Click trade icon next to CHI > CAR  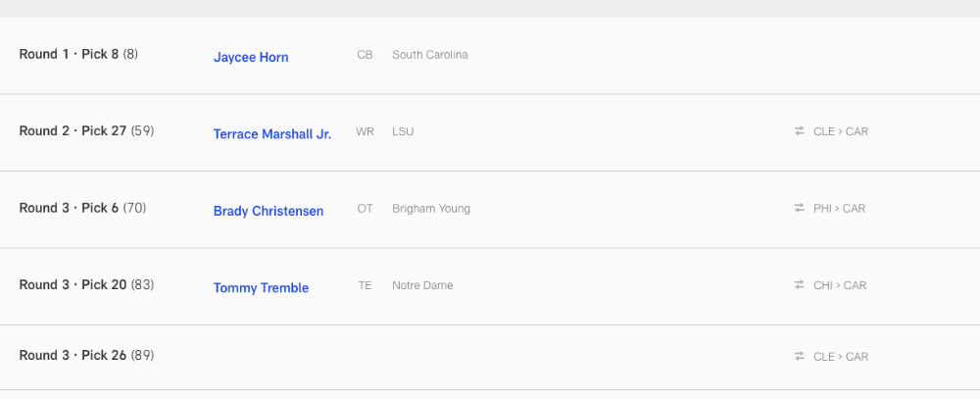coord(799,284)
